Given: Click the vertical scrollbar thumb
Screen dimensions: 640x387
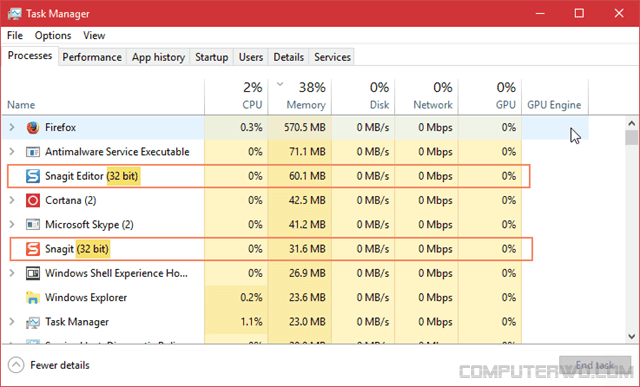Looking at the screenshot, I should (x=631, y=138).
